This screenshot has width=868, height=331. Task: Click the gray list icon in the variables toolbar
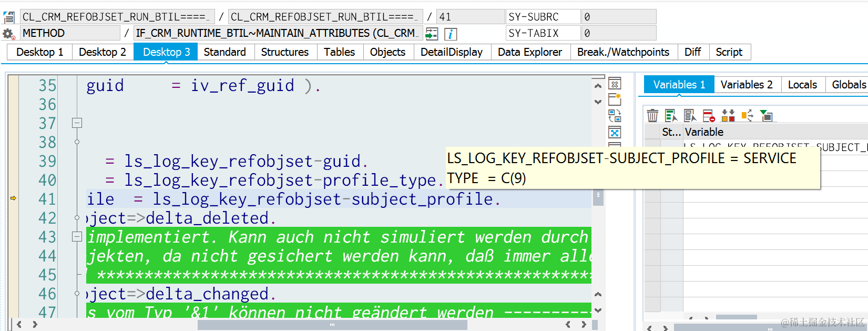coord(690,115)
